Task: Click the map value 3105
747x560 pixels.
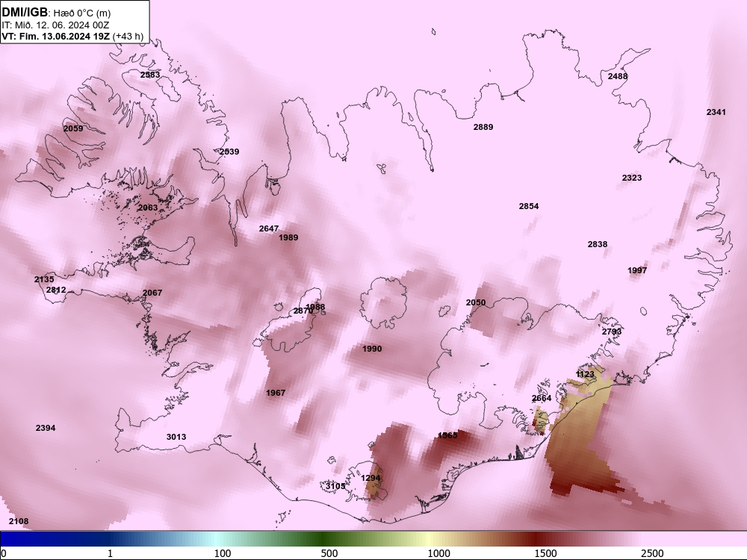Action: tap(335, 486)
